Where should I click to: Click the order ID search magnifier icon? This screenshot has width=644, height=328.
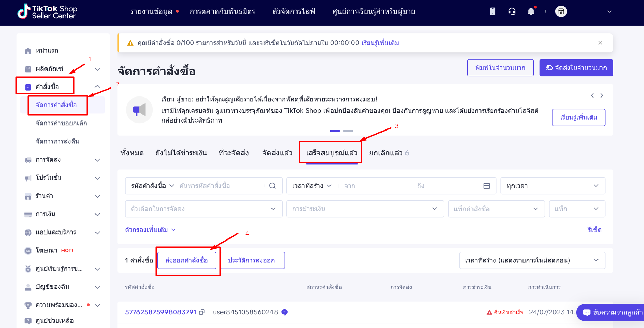pos(273,186)
